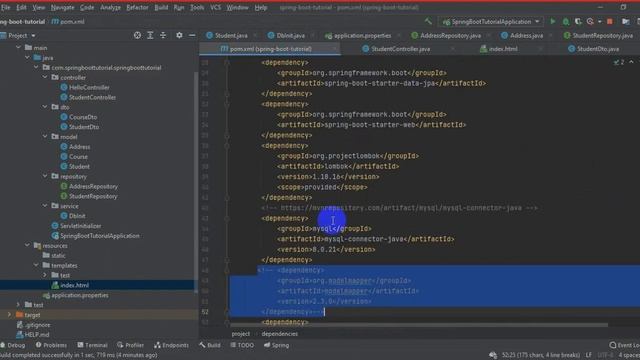Expand all in Project panel
Viewport: 640px width, 360px height.
click(x=150, y=36)
